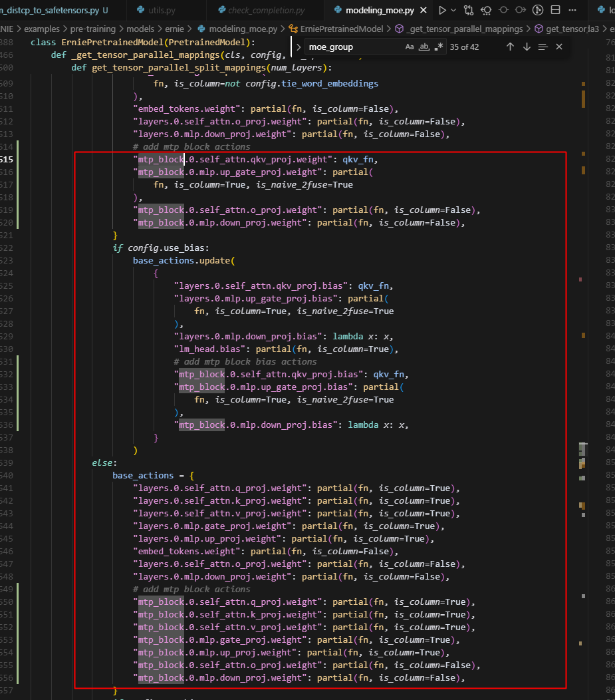Enable regular expression search option
The image size is (615, 700).
click(438, 47)
